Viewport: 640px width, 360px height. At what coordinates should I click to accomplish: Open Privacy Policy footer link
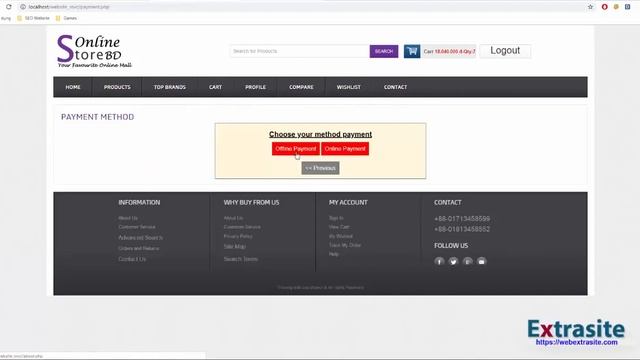[x=238, y=236]
